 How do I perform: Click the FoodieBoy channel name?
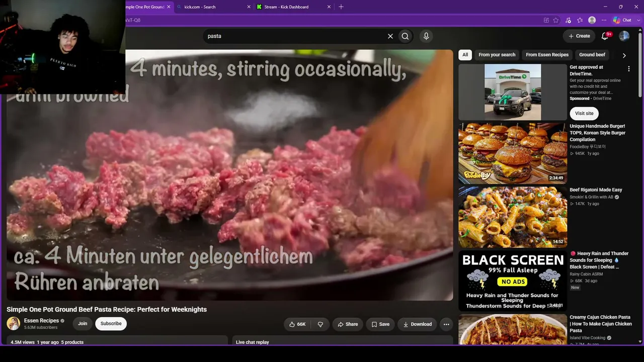pos(588,147)
